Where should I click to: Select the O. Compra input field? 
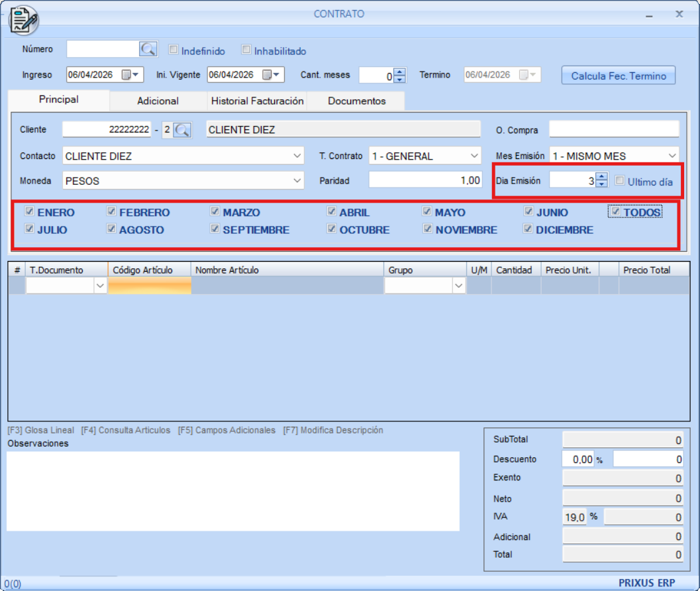614,129
